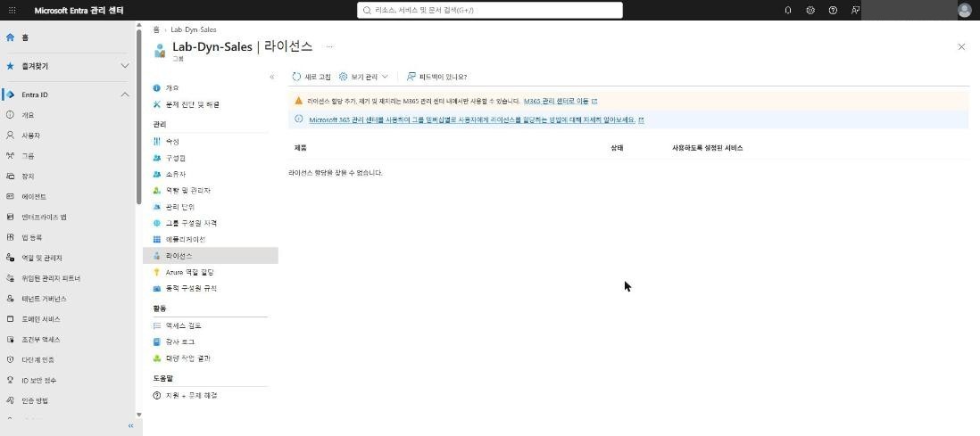Open the account avatar menu
980x436 pixels.
coord(965,11)
